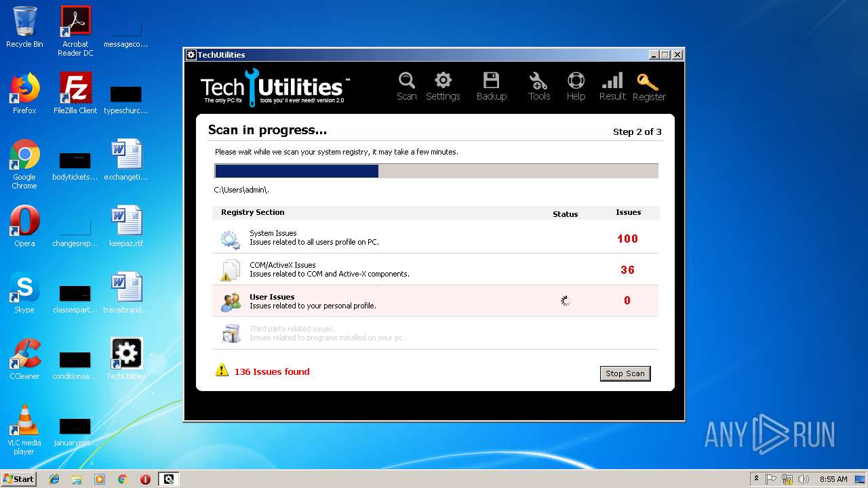The height and width of the screenshot is (488, 868).
Task: Open the Register key icon
Action: [x=649, y=86]
